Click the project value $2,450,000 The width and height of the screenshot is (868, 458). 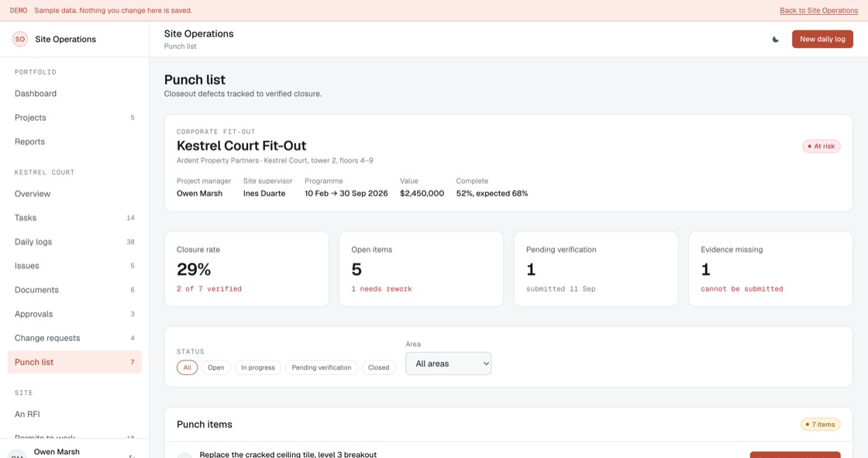tap(422, 193)
